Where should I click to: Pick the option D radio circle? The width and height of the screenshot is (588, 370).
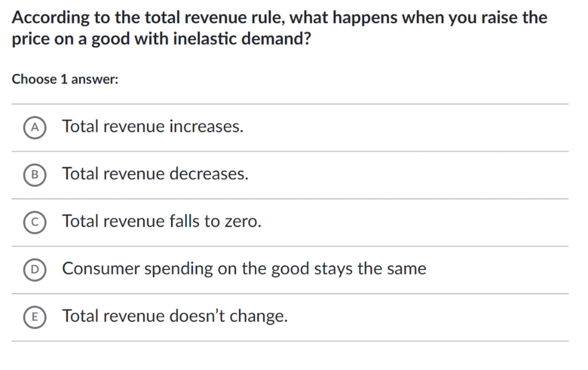tap(35, 269)
